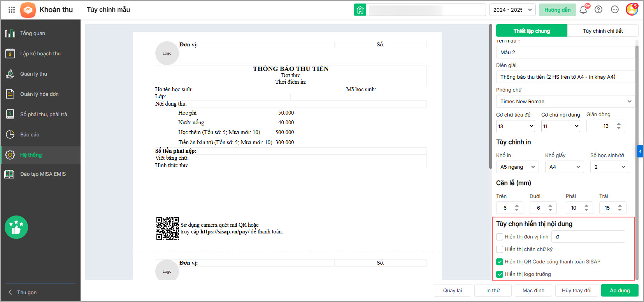Switch to Tùy chỉnh chi tiết tab

603,31
